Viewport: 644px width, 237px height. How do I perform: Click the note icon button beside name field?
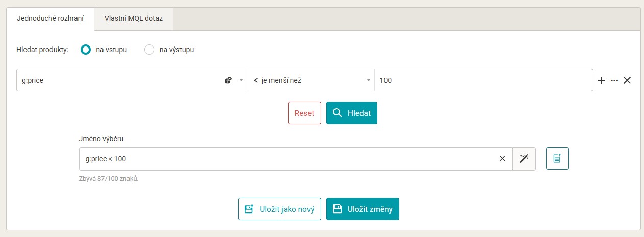tap(557, 158)
